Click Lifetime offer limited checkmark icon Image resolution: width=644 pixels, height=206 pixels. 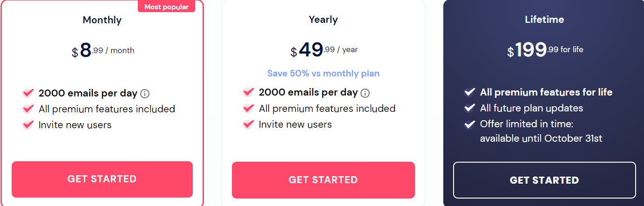[x=469, y=124]
